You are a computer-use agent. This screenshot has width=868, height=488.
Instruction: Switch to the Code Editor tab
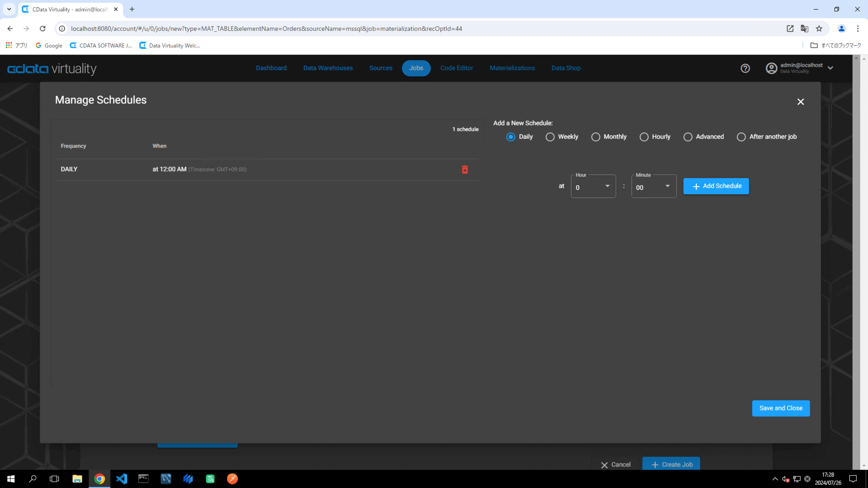[x=457, y=68]
